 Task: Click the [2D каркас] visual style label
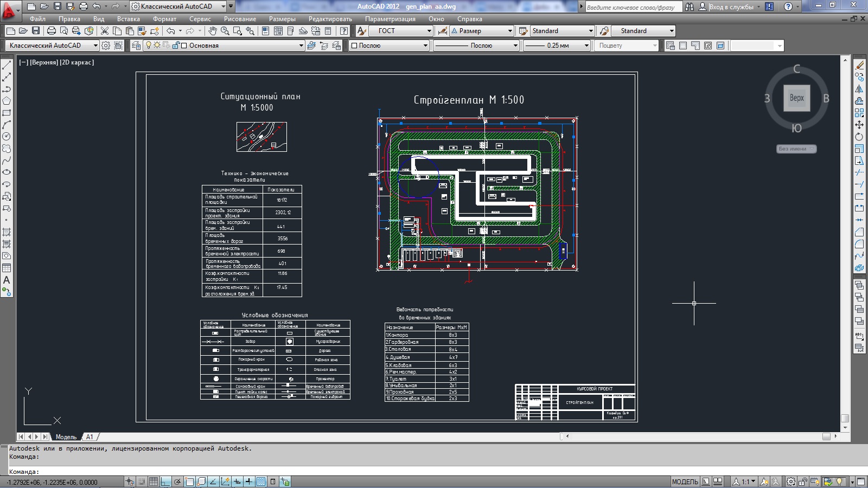point(76,62)
